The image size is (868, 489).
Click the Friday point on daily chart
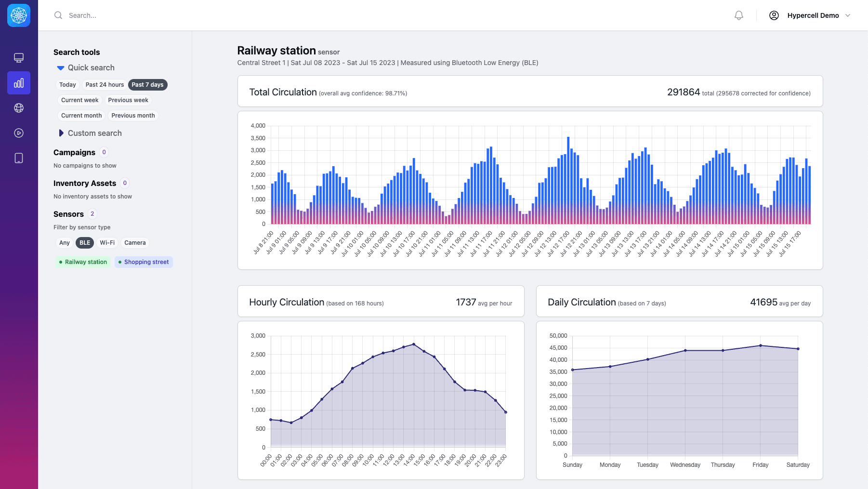(x=761, y=345)
